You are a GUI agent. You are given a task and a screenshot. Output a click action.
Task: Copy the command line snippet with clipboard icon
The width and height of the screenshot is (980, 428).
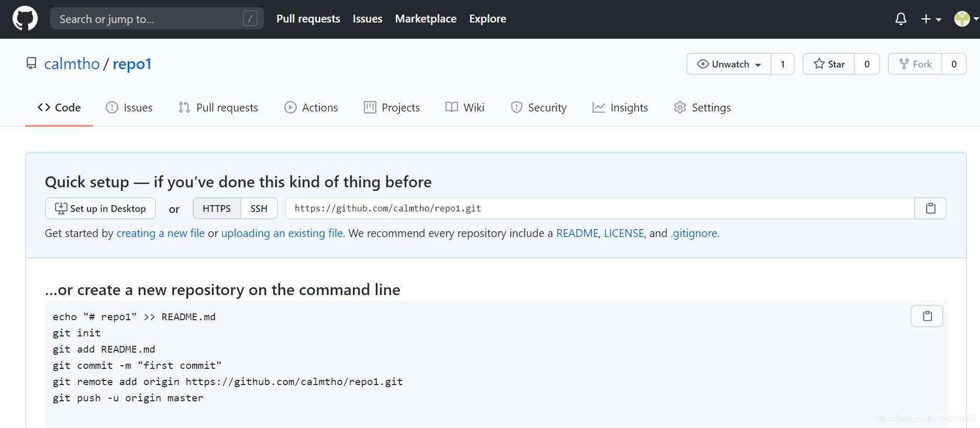[x=927, y=316]
